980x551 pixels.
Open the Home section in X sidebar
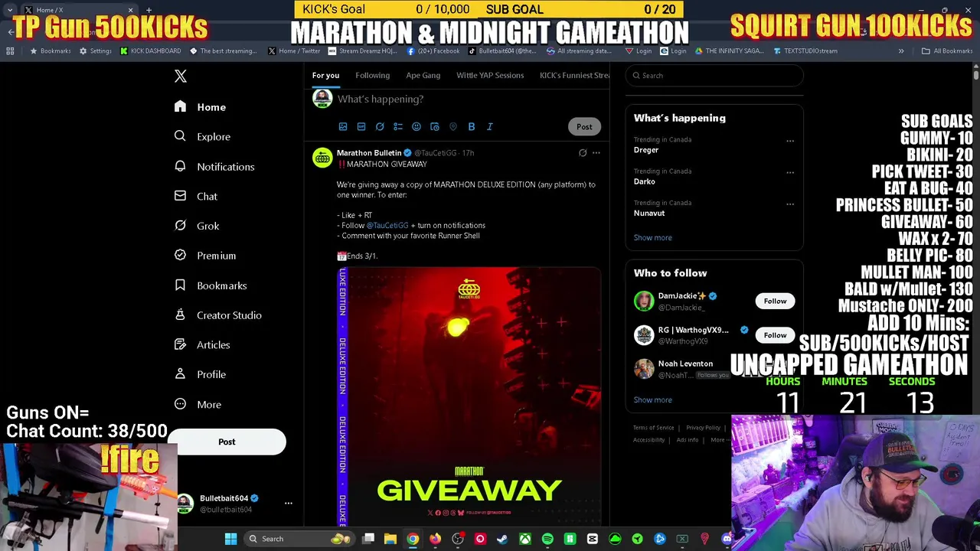click(x=201, y=107)
